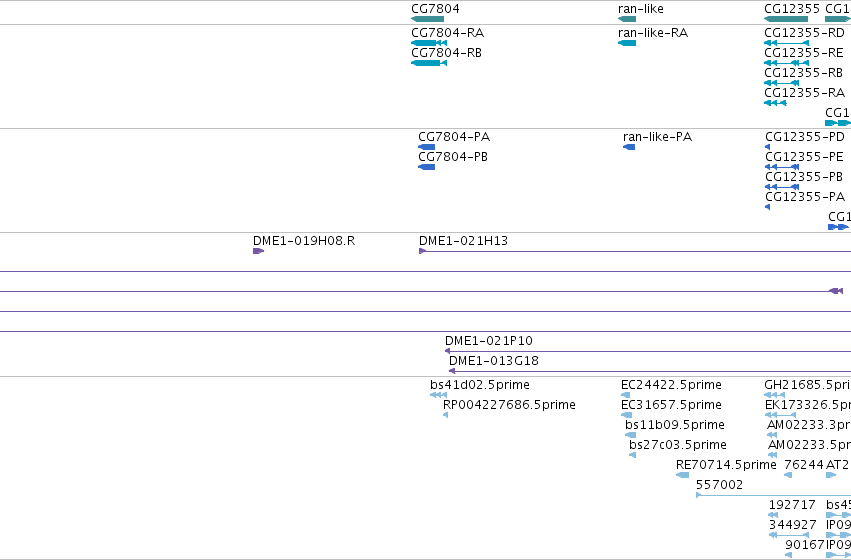Select transcript CG12355-RE
This screenshot has width=851, height=560.
click(x=786, y=63)
